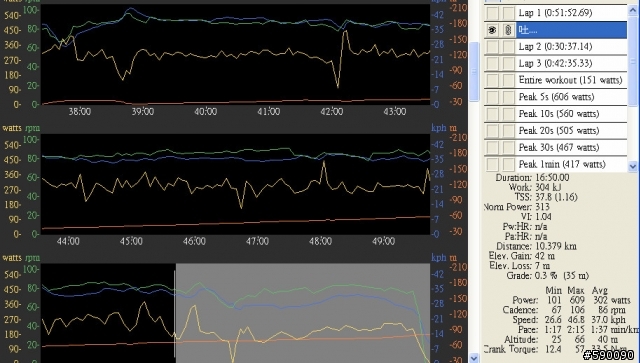Click the Pace row label
Viewport: 640px width, 363px height.
click(x=527, y=330)
